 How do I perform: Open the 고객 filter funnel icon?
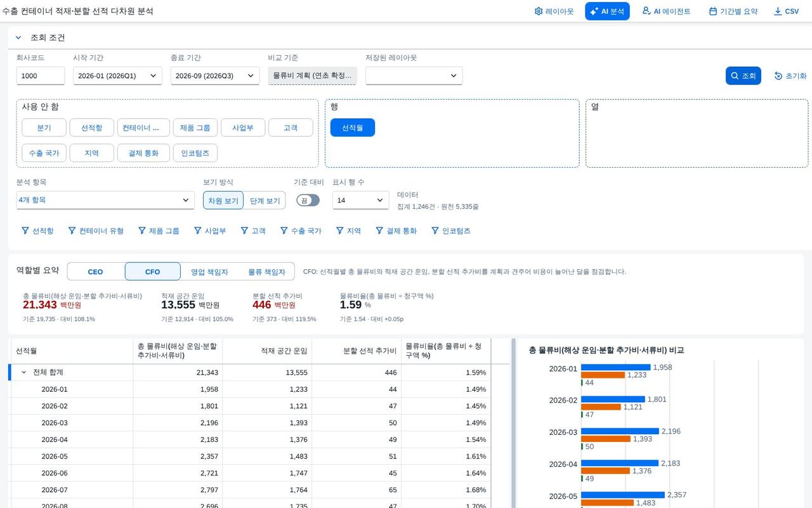244,231
